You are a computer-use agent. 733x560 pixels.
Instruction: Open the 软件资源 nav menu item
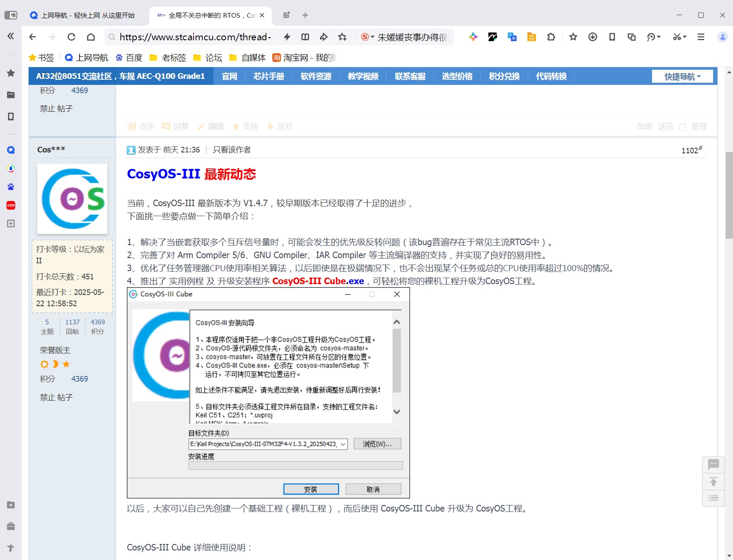(316, 76)
